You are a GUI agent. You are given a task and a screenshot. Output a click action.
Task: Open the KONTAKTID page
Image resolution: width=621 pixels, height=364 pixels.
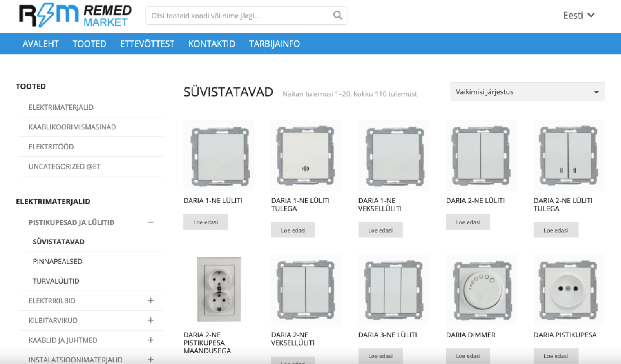click(x=212, y=44)
